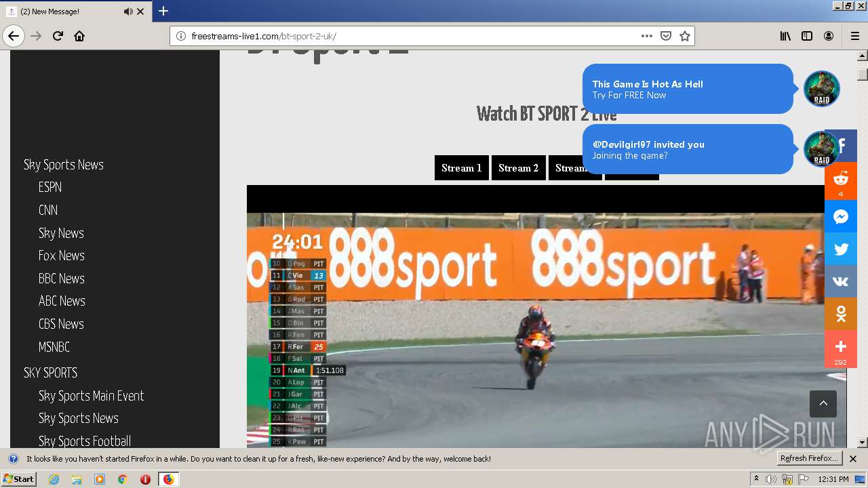Open MSNBC channel link

tap(54, 347)
